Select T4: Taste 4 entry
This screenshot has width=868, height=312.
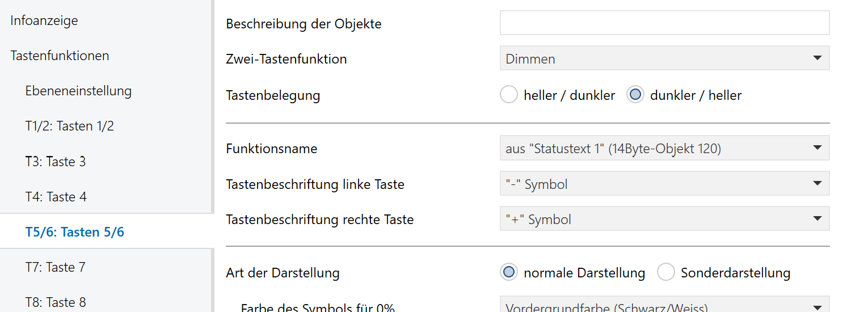56,197
